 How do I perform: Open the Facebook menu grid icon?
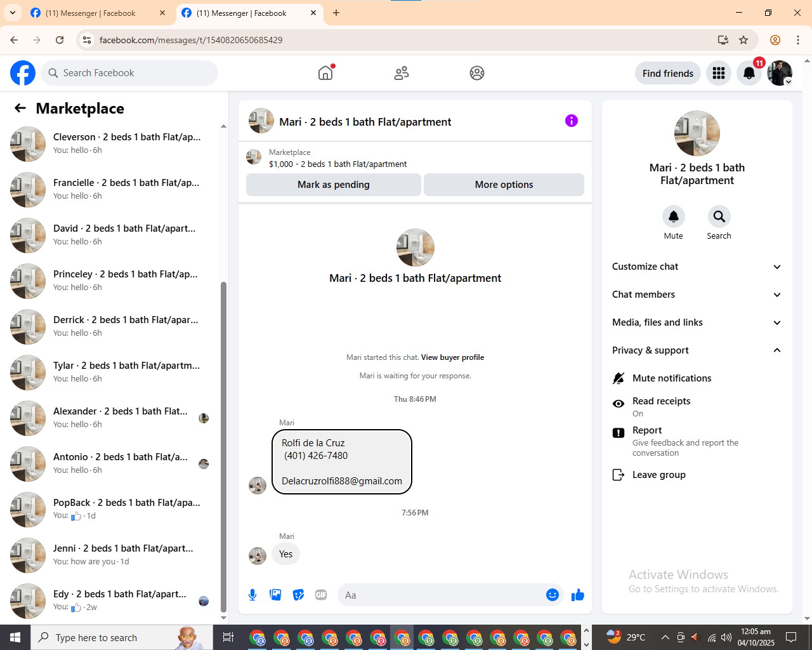(x=719, y=73)
